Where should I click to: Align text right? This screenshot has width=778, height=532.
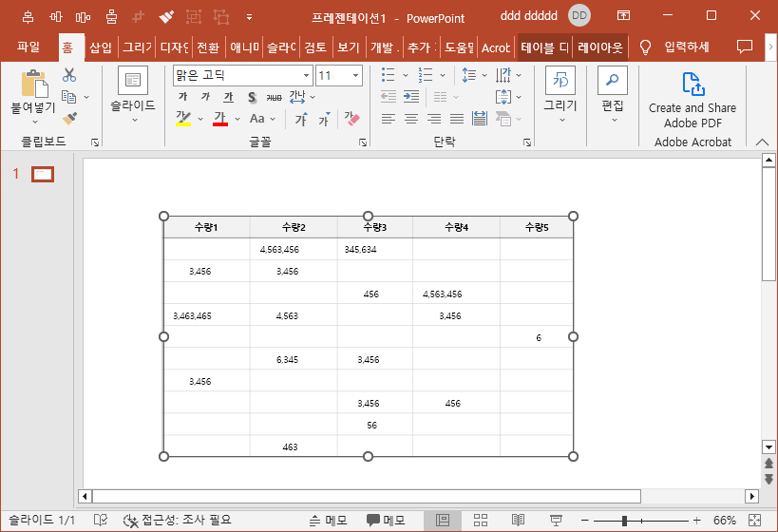click(434, 119)
